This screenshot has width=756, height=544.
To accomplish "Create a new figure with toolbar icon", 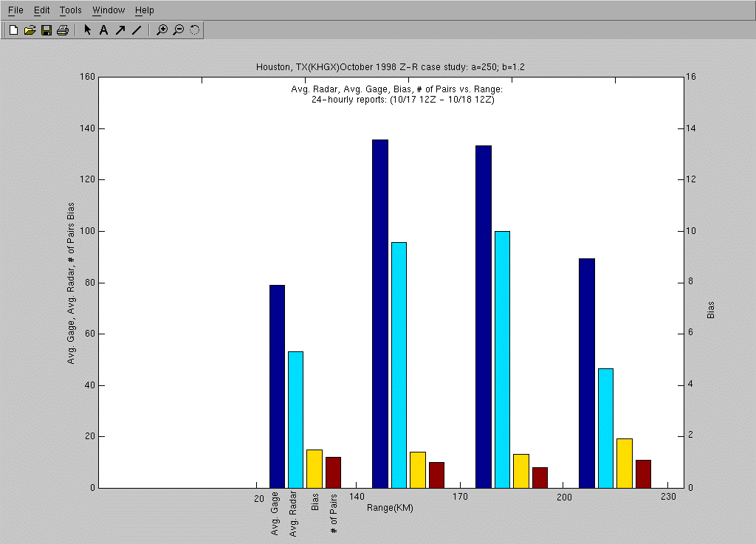I will pyautogui.click(x=13, y=30).
